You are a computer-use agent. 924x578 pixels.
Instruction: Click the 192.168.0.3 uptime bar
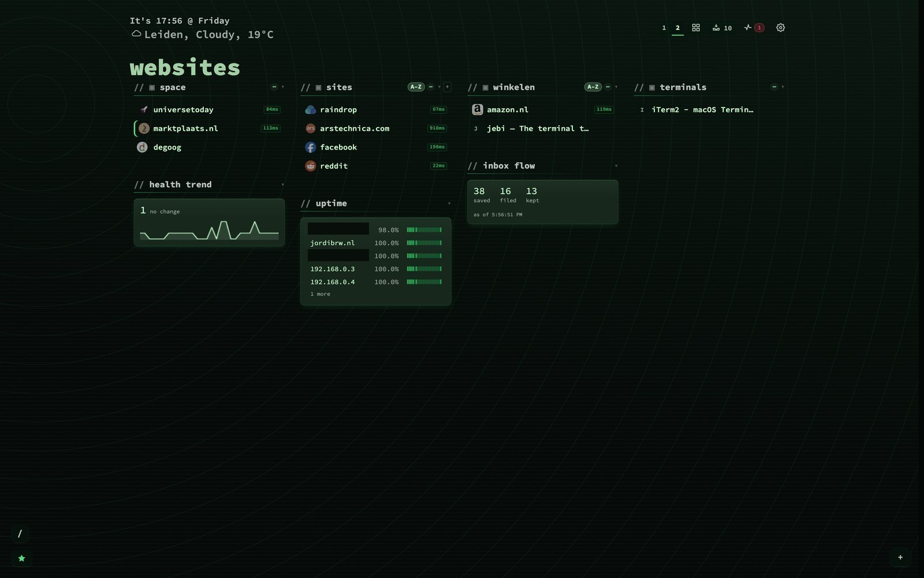click(x=424, y=269)
